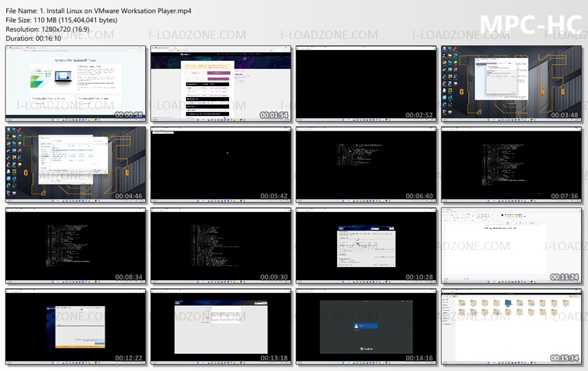Select the file browser frame at 00:04:46

click(76, 165)
